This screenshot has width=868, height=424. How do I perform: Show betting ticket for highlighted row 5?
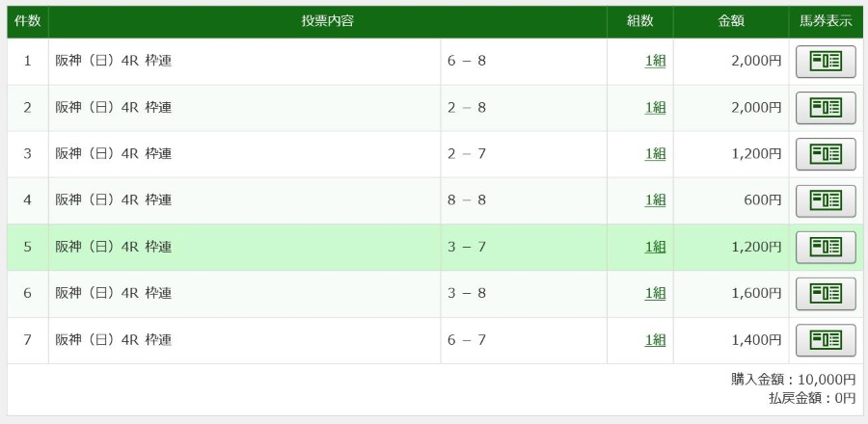tap(826, 247)
